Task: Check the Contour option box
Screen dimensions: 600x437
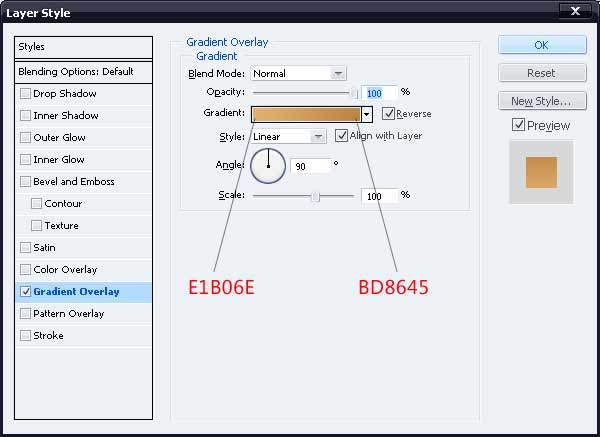Action: 36,204
